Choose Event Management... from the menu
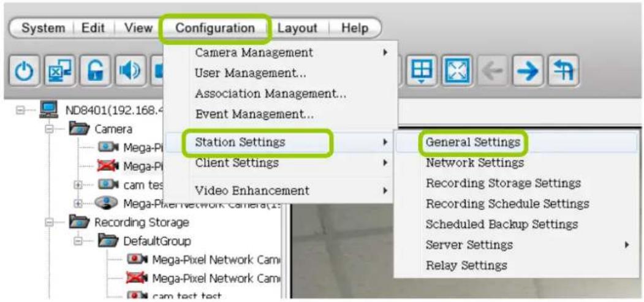 point(281,114)
